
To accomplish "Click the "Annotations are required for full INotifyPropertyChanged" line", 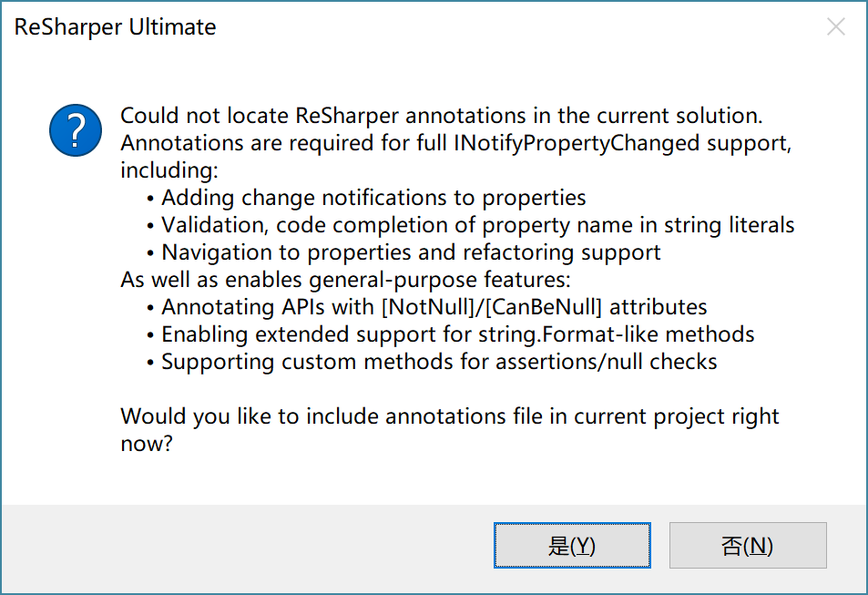I will pyautogui.click(x=456, y=143).
